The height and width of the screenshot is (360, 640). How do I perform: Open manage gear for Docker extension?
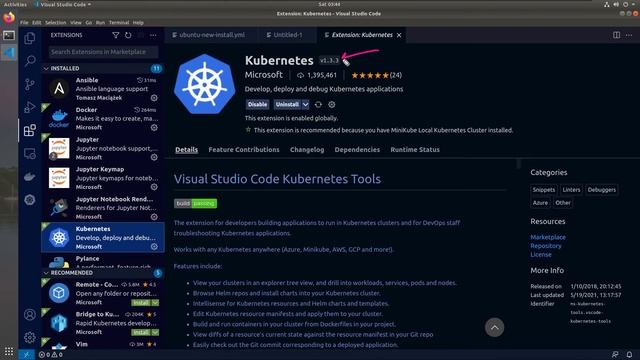click(x=154, y=128)
